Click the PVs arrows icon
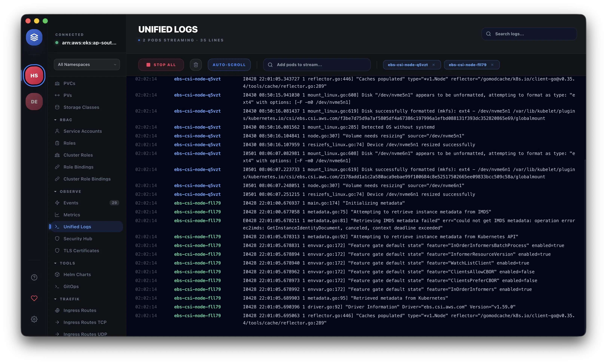This screenshot has height=364, width=607. click(x=57, y=95)
